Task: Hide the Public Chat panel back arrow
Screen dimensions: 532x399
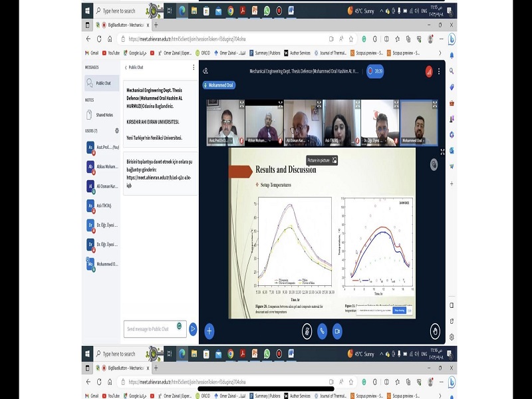Action: click(x=126, y=67)
